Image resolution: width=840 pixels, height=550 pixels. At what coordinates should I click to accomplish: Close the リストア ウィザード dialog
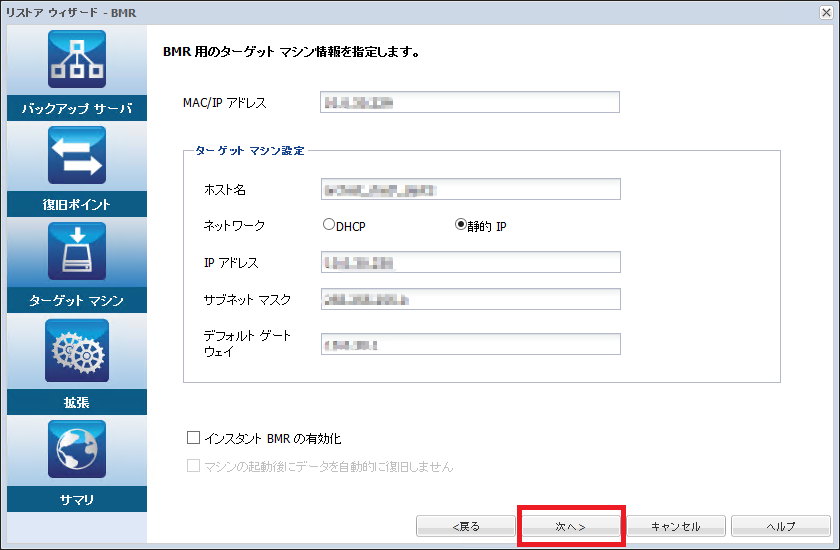tap(826, 12)
